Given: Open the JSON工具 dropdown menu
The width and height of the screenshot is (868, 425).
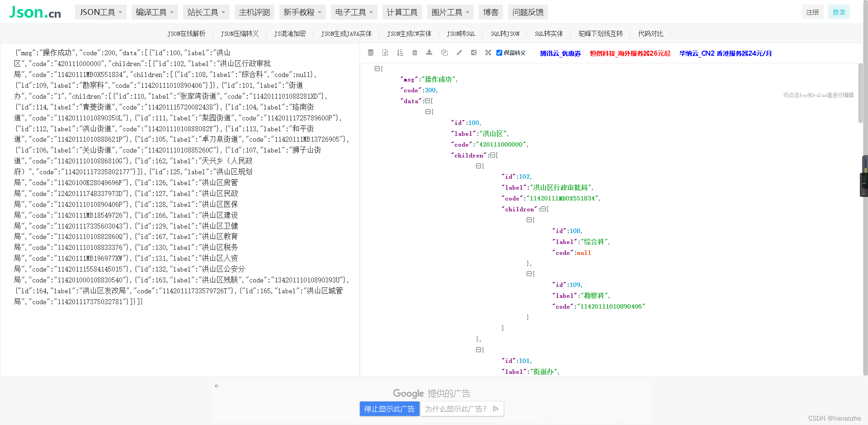Looking at the screenshot, I should (x=100, y=12).
